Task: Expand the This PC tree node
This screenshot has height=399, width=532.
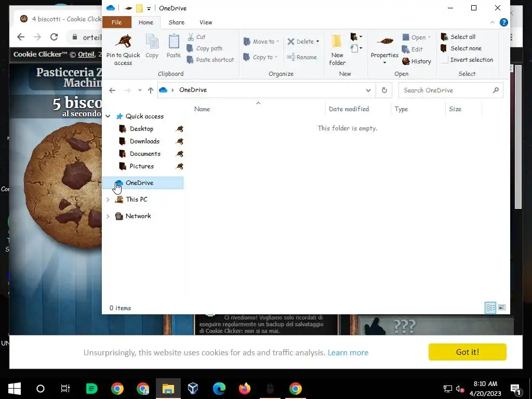Action: pyautogui.click(x=108, y=199)
